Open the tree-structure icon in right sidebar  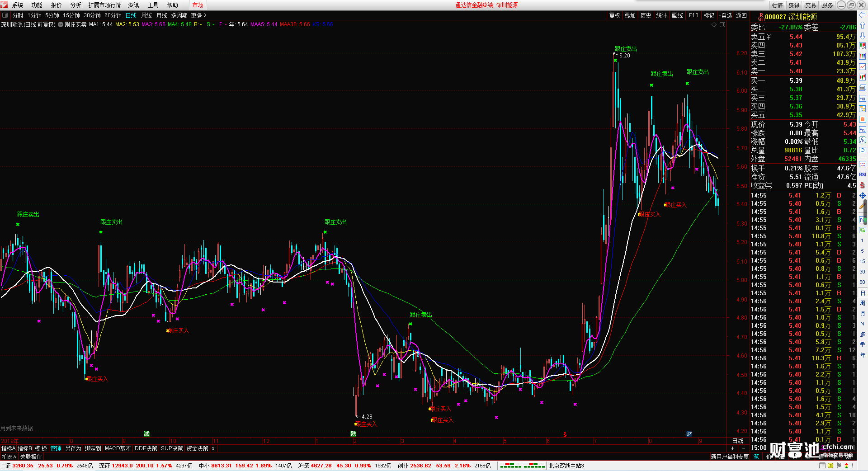863,108
